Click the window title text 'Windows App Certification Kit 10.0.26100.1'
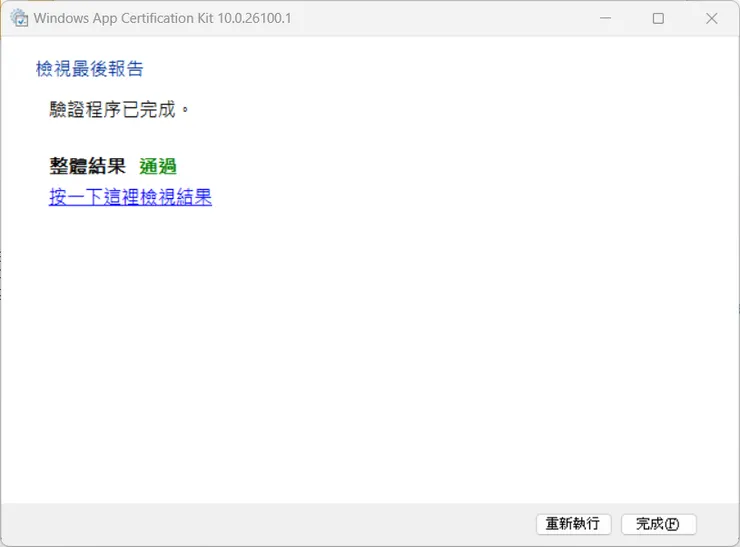This screenshot has height=547, width=740. point(162,18)
